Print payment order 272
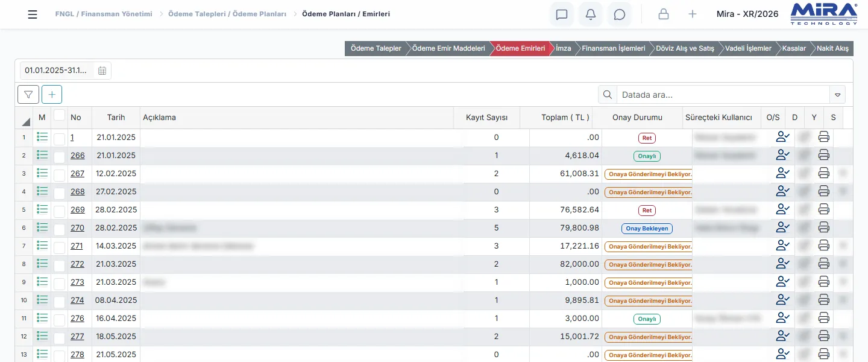The image size is (868, 362). pyautogui.click(x=824, y=264)
